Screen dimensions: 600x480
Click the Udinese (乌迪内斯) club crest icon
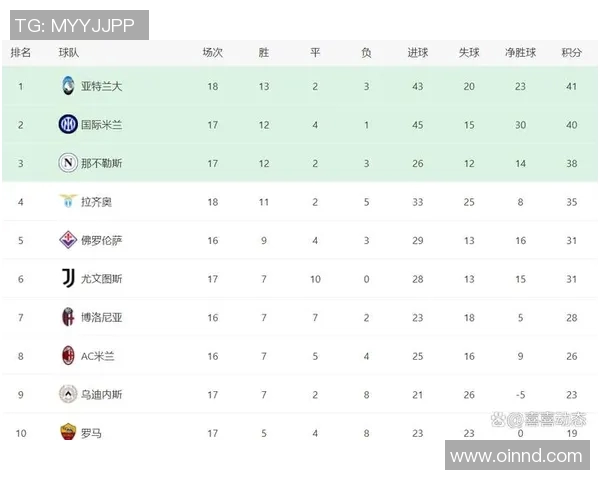coord(67,394)
